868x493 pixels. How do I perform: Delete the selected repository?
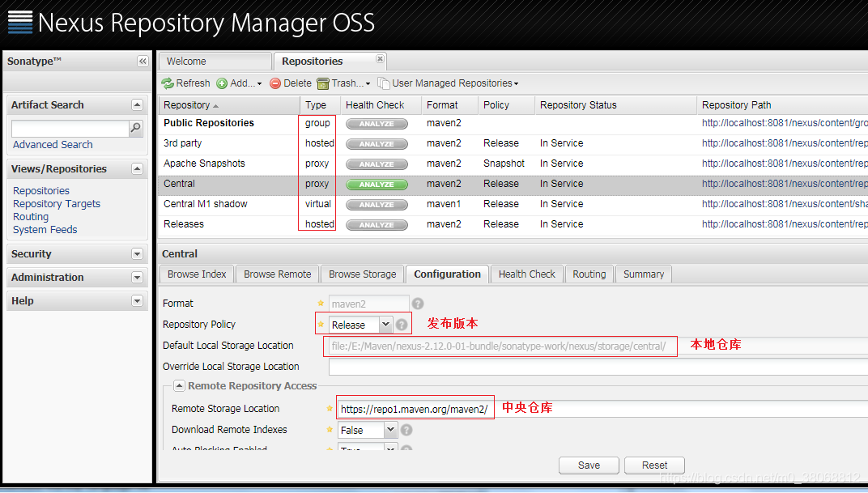click(291, 83)
